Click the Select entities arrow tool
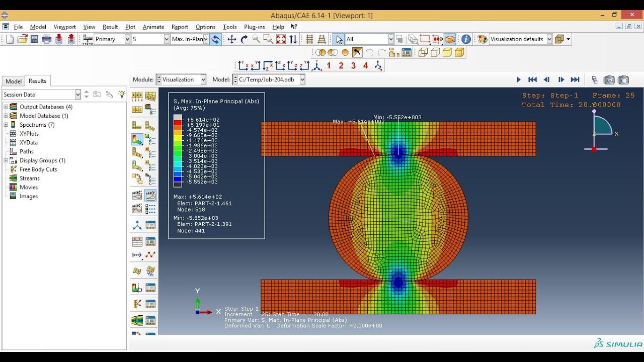Screen dimensions: 644x362 [x=339, y=39]
